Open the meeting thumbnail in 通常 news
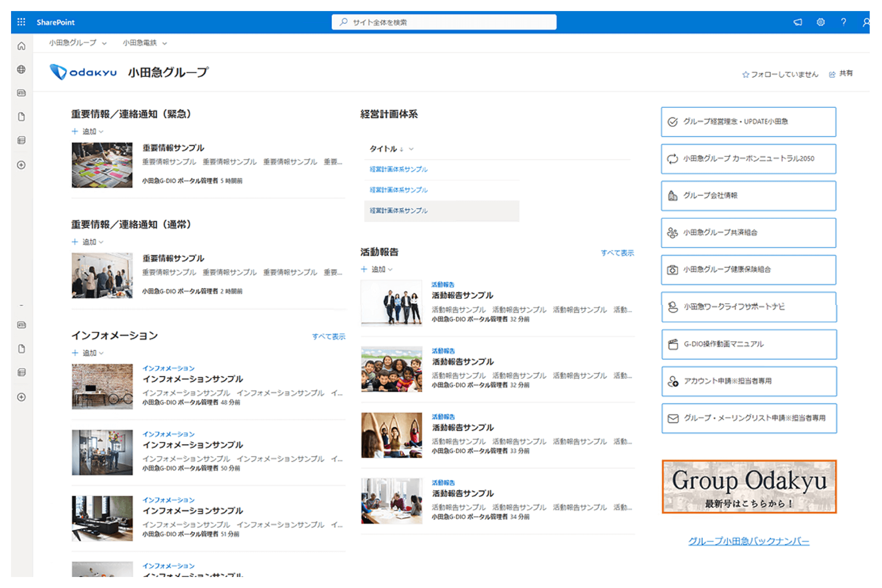882x588 pixels. click(x=102, y=275)
